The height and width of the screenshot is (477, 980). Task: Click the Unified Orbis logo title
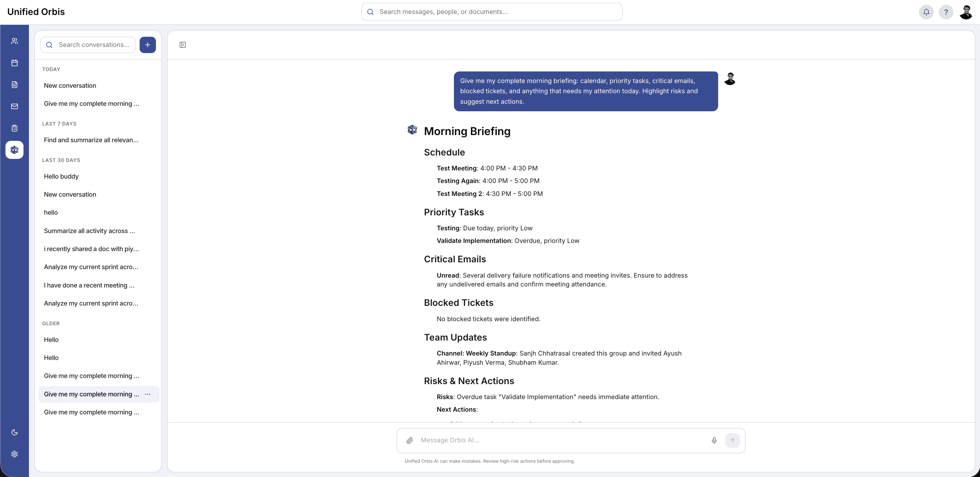click(x=36, y=12)
